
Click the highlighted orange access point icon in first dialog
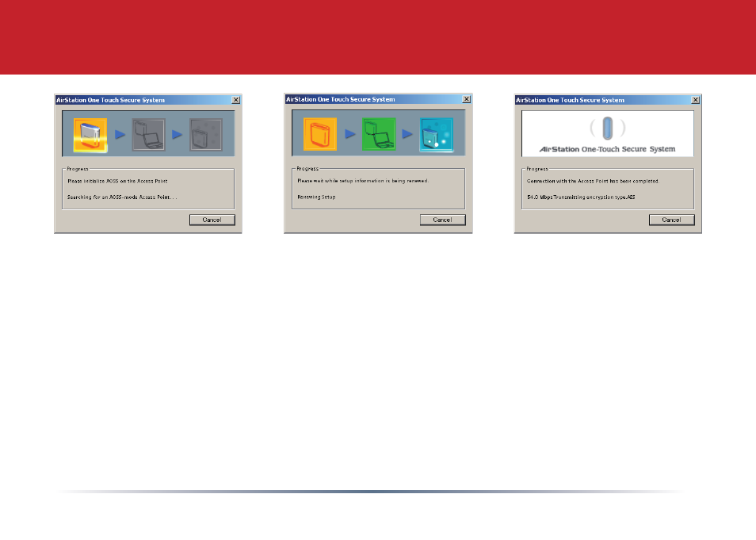coord(90,135)
